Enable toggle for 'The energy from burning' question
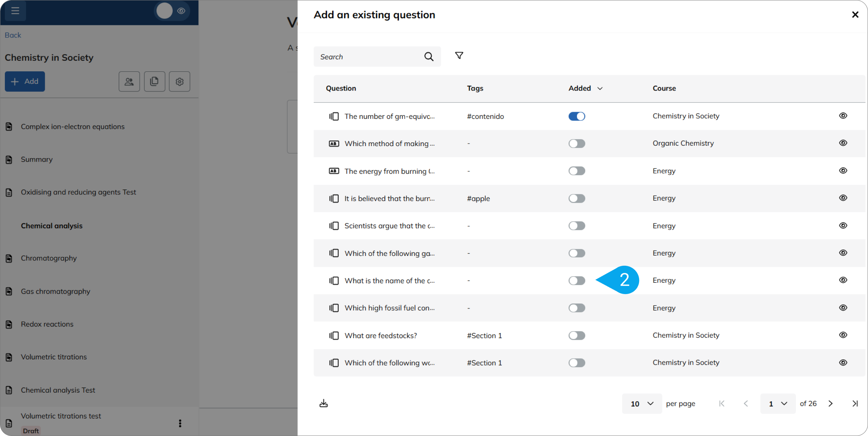 [x=577, y=171]
